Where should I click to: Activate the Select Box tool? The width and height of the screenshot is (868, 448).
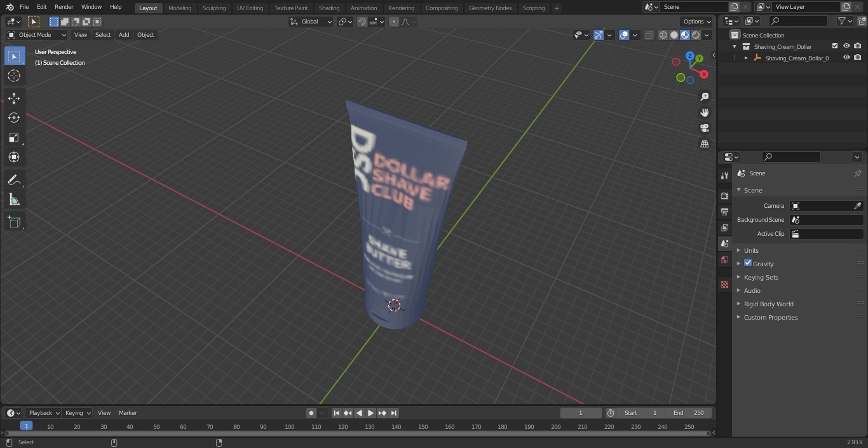14,56
